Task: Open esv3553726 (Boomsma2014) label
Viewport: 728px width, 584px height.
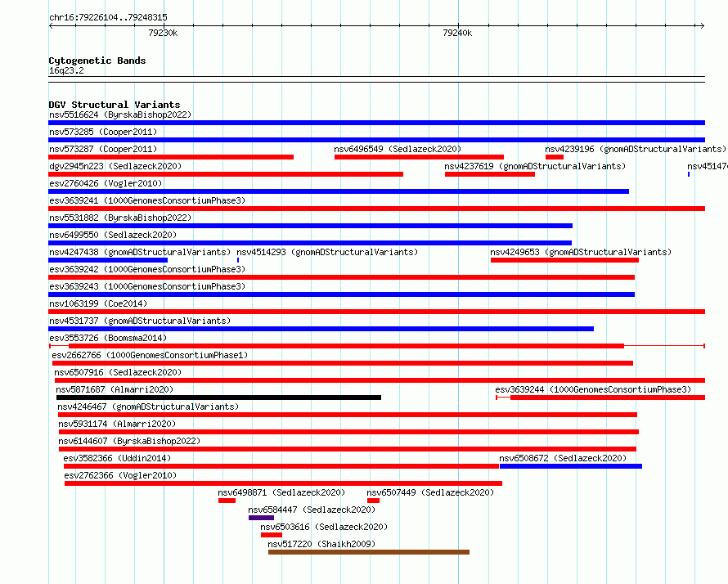Action: (108, 338)
